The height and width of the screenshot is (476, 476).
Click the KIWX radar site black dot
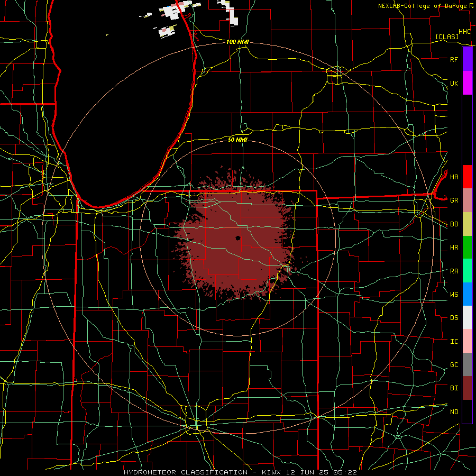(x=238, y=238)
